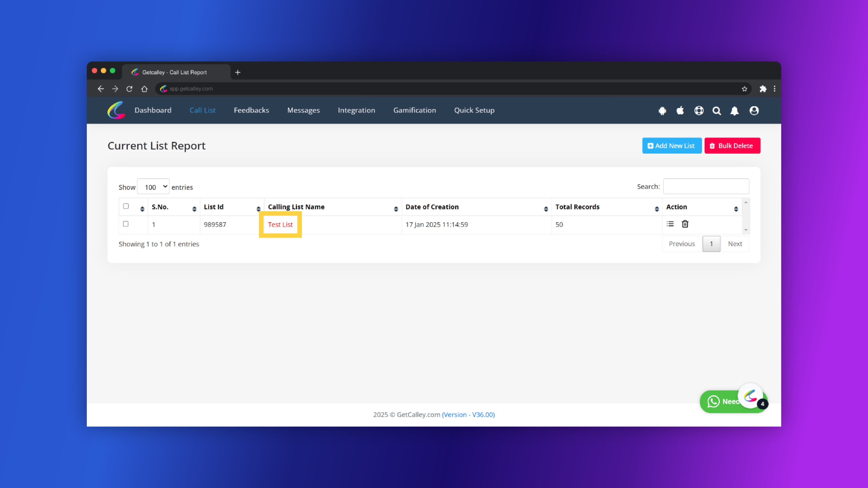The height and width of the screenshot is (488, 868).
Task: Click the Apple iOS app icon
Action: [x=680, y=111]
